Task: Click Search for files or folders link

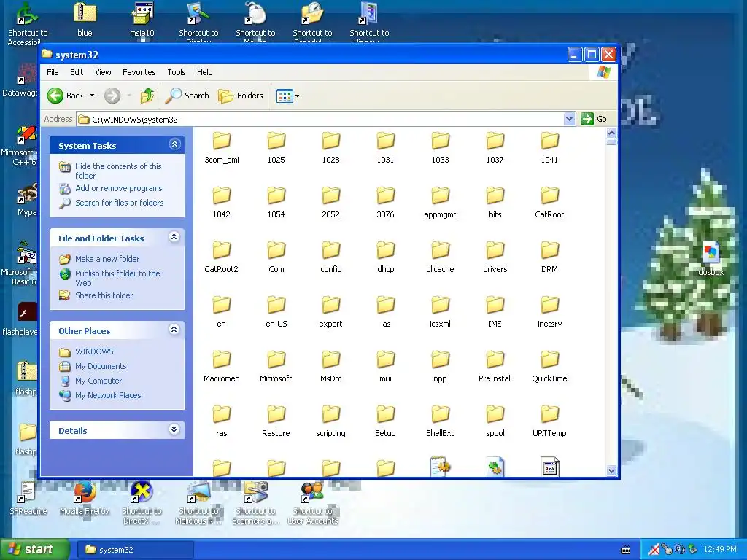Action: coord(119,203)
